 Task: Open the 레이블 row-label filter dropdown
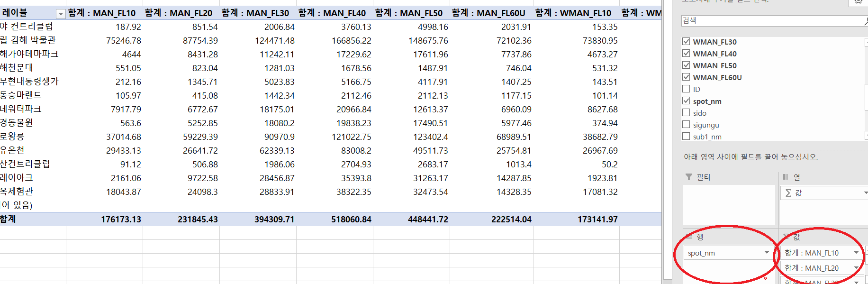tap(61, 14)
